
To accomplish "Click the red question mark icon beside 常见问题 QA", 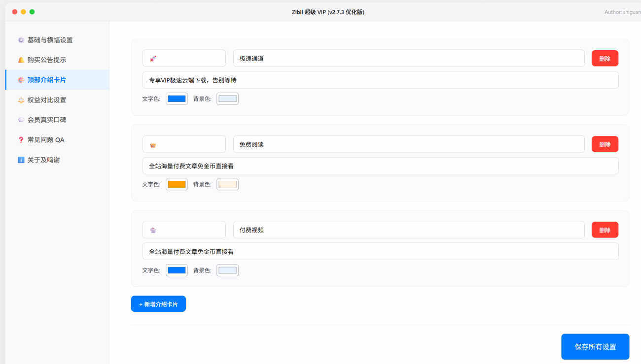I will point(21,140).
